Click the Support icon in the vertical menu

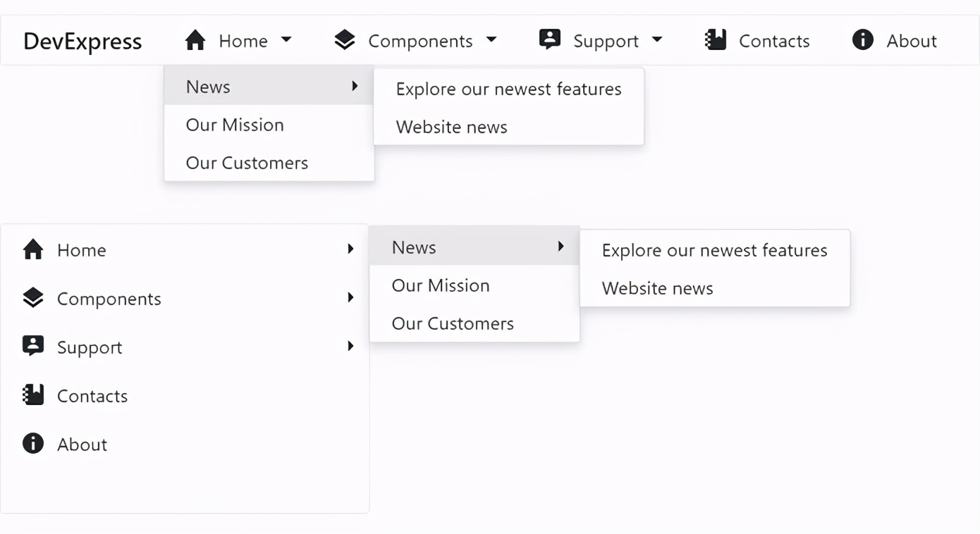32,346
